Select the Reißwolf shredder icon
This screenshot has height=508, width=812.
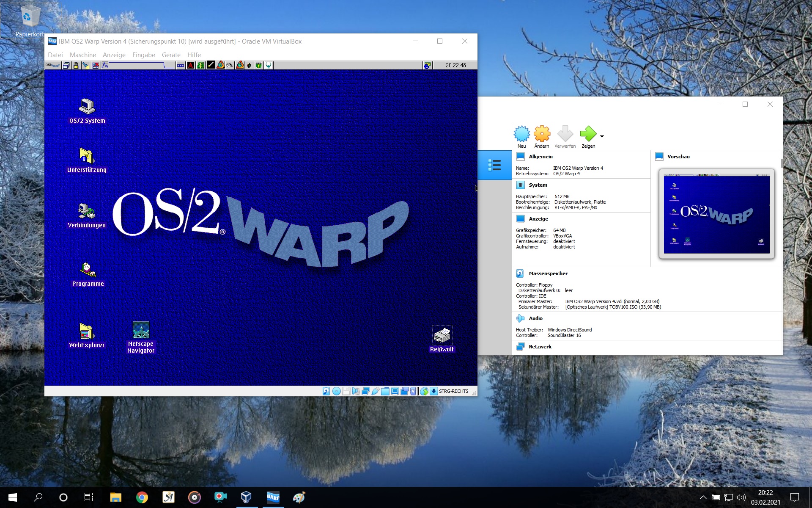[442, 340]
